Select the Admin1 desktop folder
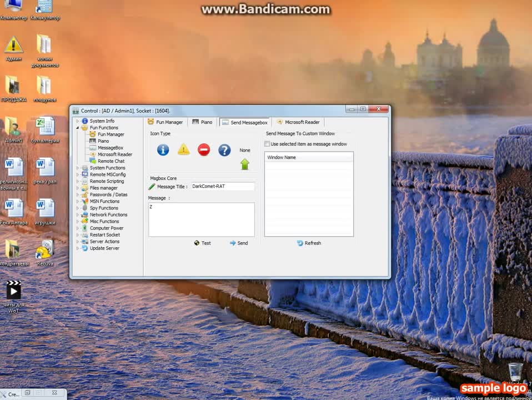The width and height of the screenshot is (532, 400). coord(13,130)
